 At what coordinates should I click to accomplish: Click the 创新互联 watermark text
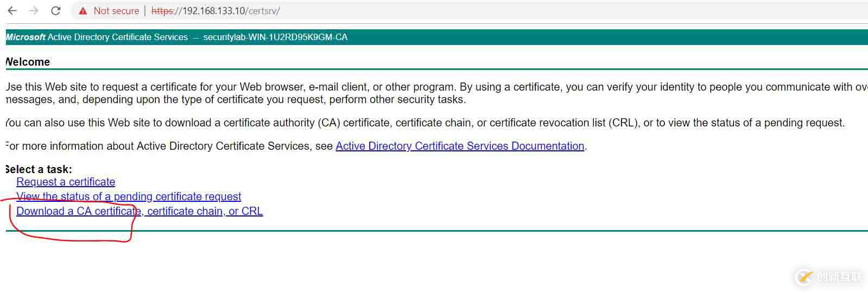839,277
